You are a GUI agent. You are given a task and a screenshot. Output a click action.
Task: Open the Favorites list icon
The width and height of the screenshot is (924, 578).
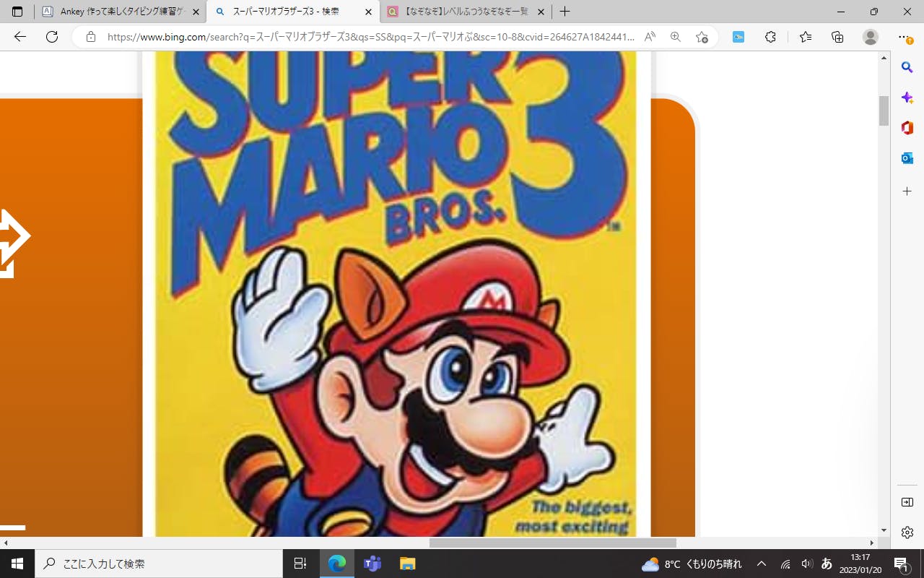coord(806,37)
